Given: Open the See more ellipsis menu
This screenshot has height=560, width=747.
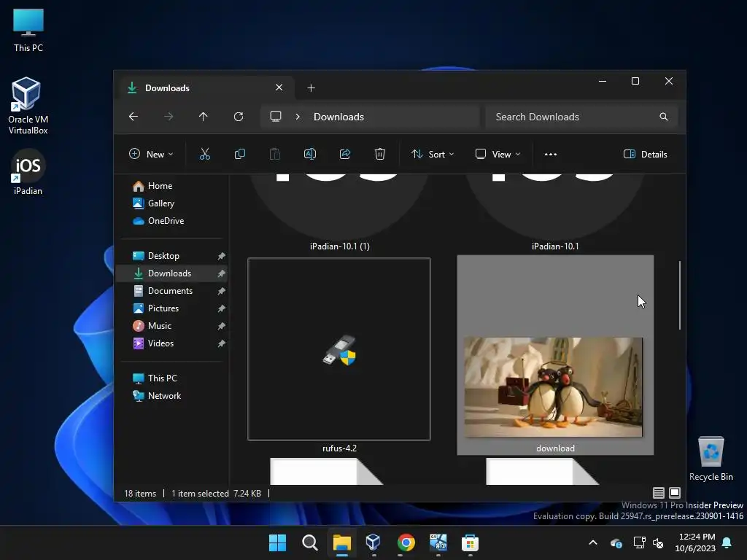Looking at the screenshot, I should pyautogui.click(x=550, y=155).
